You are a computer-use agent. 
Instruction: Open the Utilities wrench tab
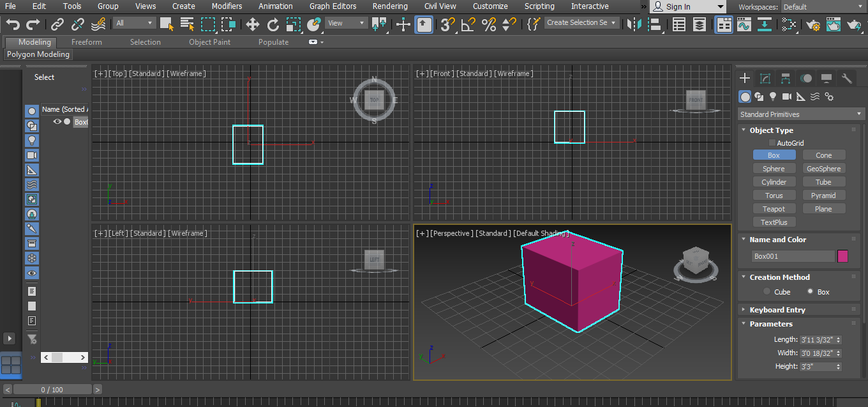click(x=847, y=79)
